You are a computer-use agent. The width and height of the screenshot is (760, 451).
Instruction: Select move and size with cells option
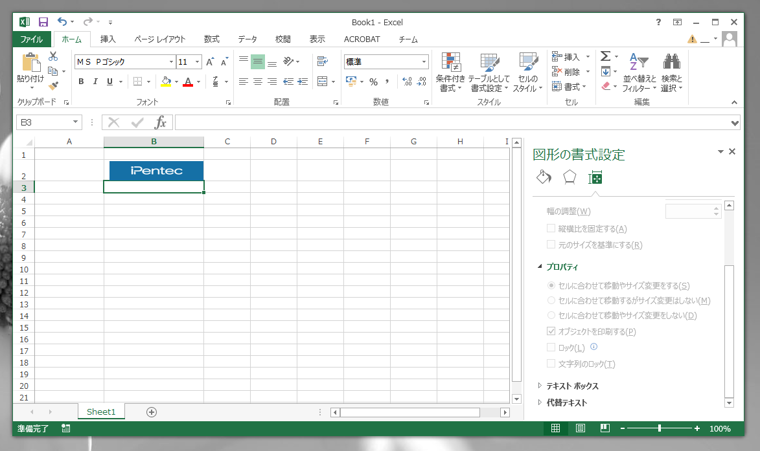[x=551, y=285]
